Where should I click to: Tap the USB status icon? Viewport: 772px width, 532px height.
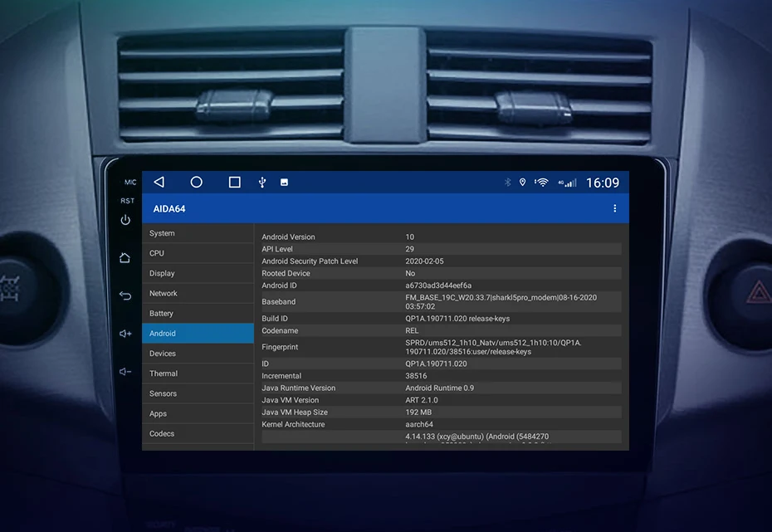(262, 183)
